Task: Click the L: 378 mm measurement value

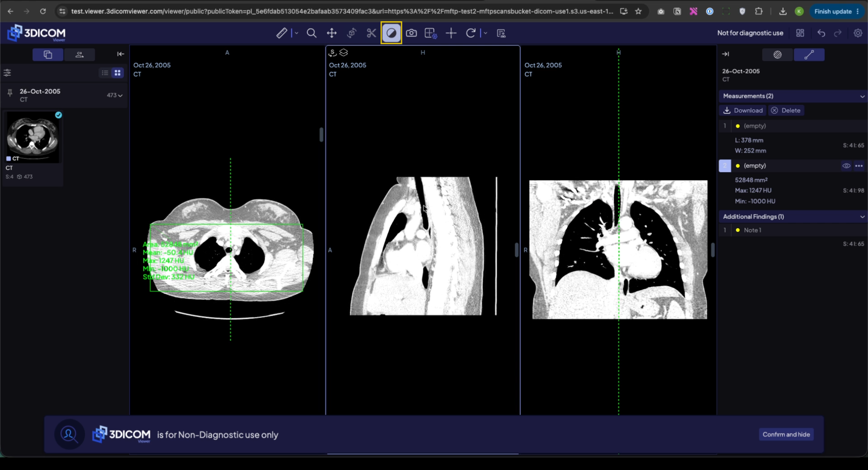Action: tap(749, 141)
